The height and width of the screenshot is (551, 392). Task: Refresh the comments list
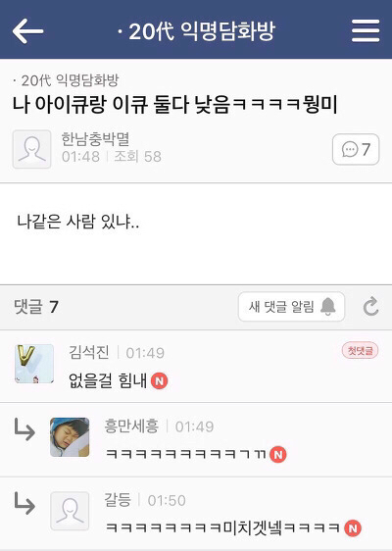coord(370,307)
